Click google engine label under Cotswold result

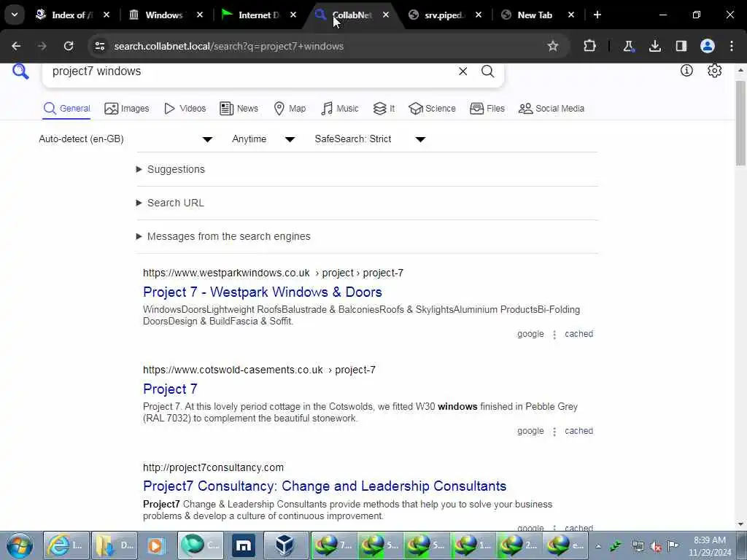(530, 431)
